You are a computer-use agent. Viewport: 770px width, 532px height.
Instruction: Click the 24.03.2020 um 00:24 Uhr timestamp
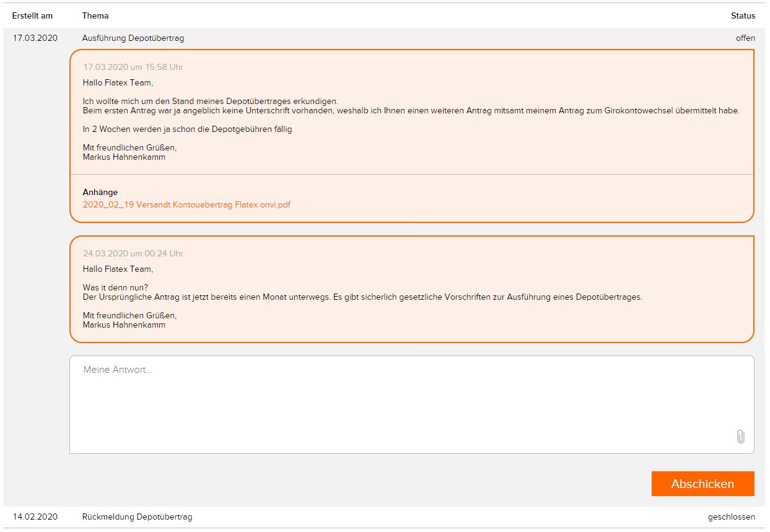tap(133, 254)
